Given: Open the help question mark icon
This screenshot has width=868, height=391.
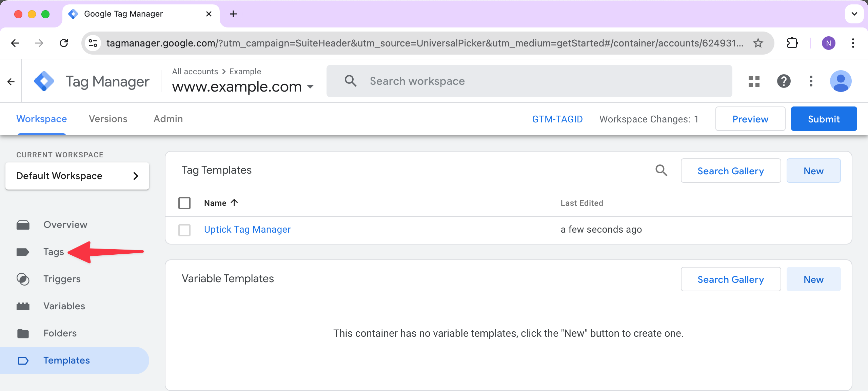Looking at the screenshot, I should point(784,81).
